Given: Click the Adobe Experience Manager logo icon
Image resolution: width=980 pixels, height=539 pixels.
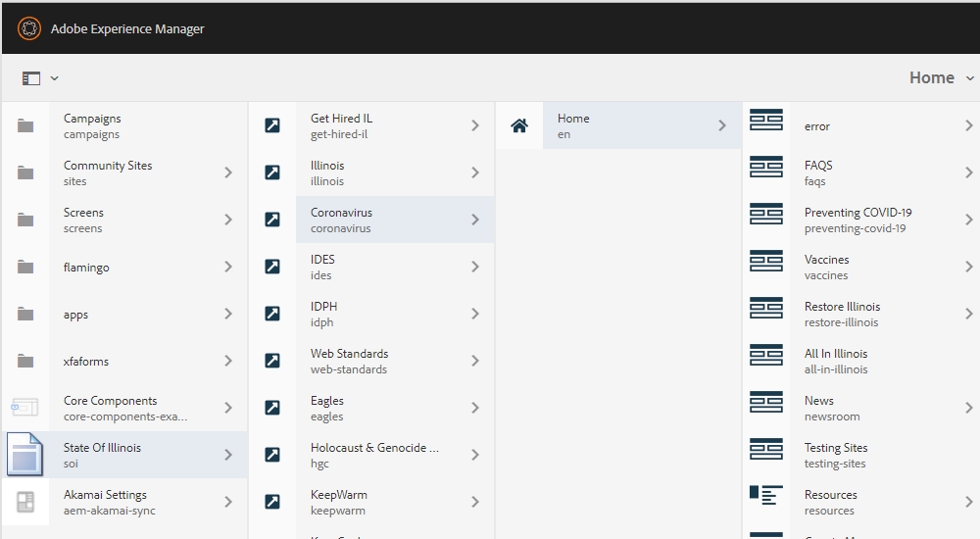Looking at the screenshot, I should coord(29,28).
